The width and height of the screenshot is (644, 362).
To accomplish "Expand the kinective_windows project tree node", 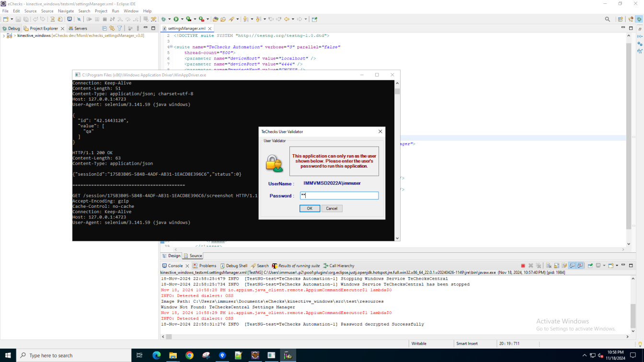I will click(x=4, y=36).
